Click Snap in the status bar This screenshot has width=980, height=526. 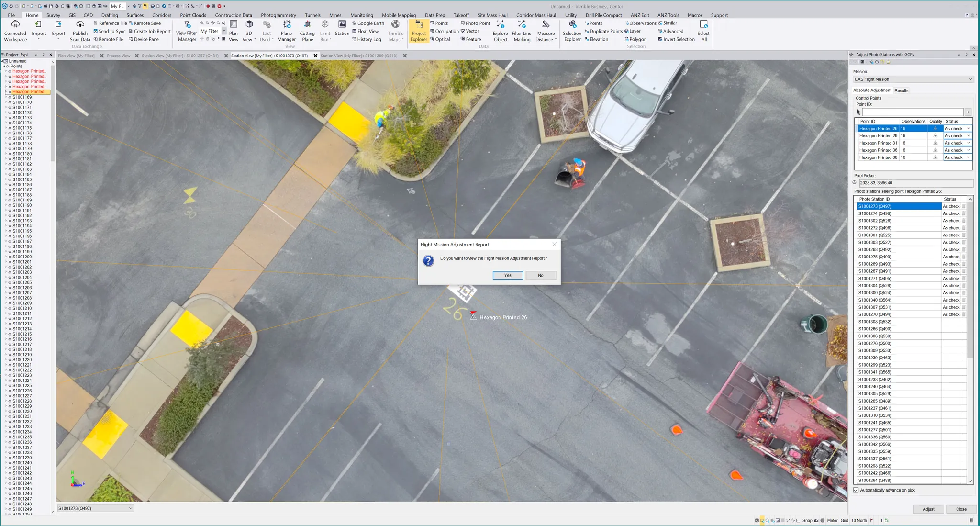pos(807,520)
